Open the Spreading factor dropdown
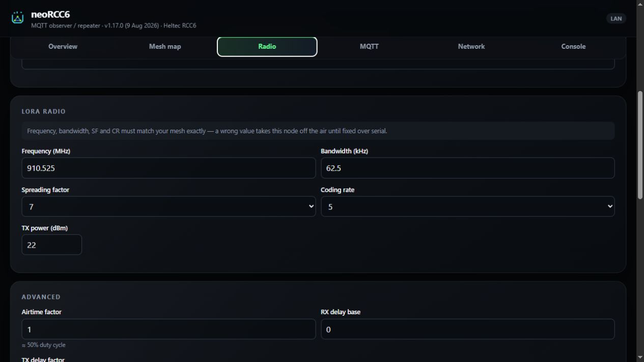The height and width of the screenshot is (362, 644). click(x=169, y=206)
